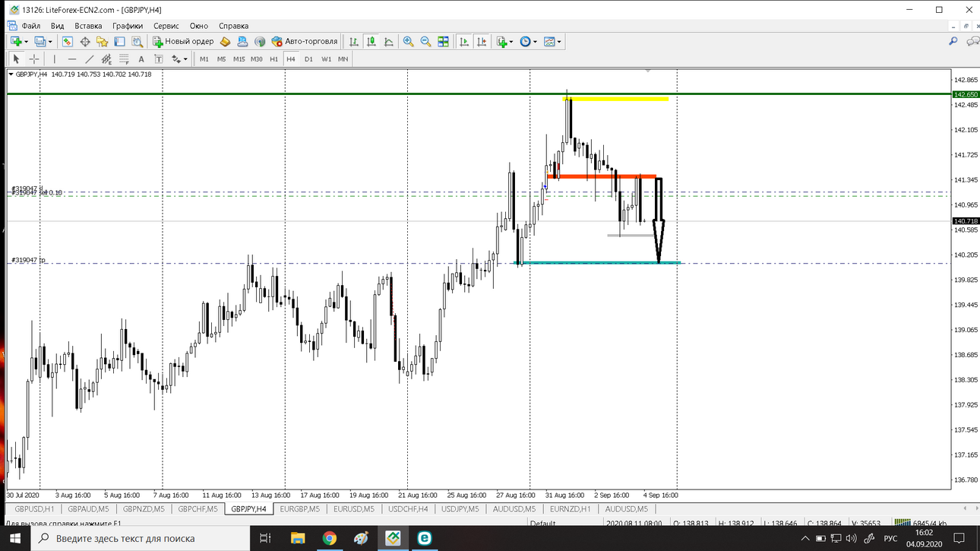The width and height of the screenshot is (980, 551).
Task: Open the Templates icon
Action: [x=550, y=42]
